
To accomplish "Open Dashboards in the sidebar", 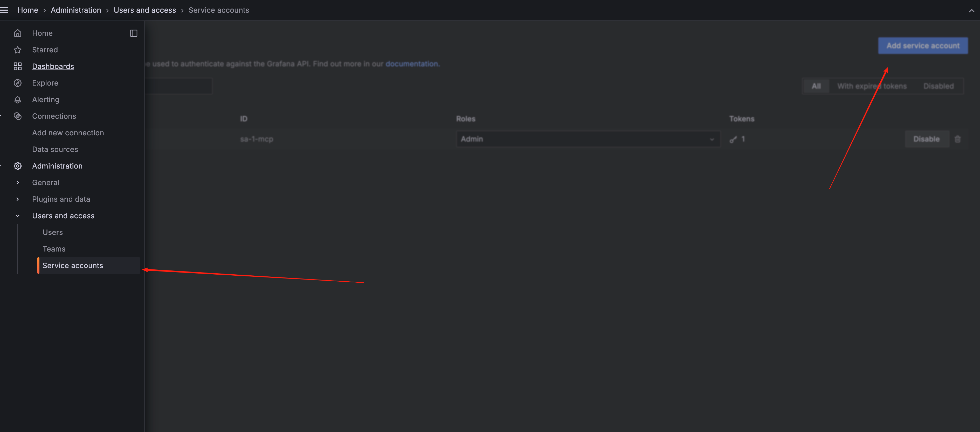I will point(53,67).
